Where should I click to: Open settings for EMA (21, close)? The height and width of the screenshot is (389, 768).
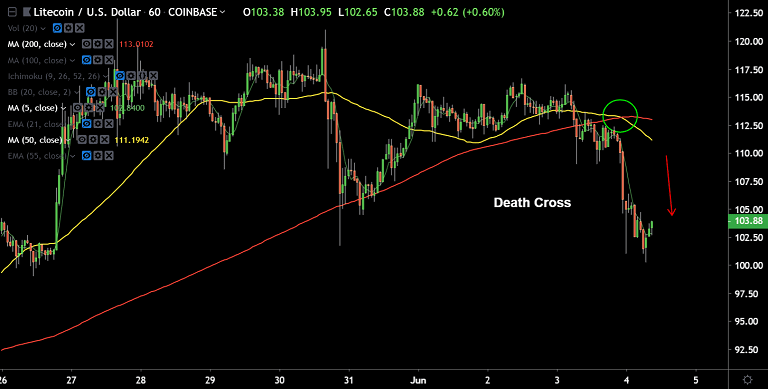(x=97, y=124)
